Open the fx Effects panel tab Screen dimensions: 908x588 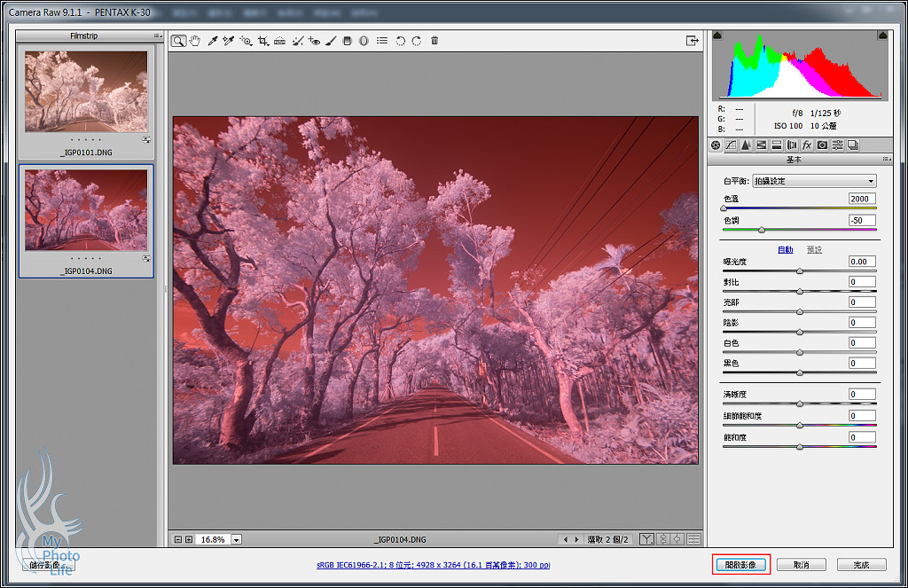coord(807,145)
